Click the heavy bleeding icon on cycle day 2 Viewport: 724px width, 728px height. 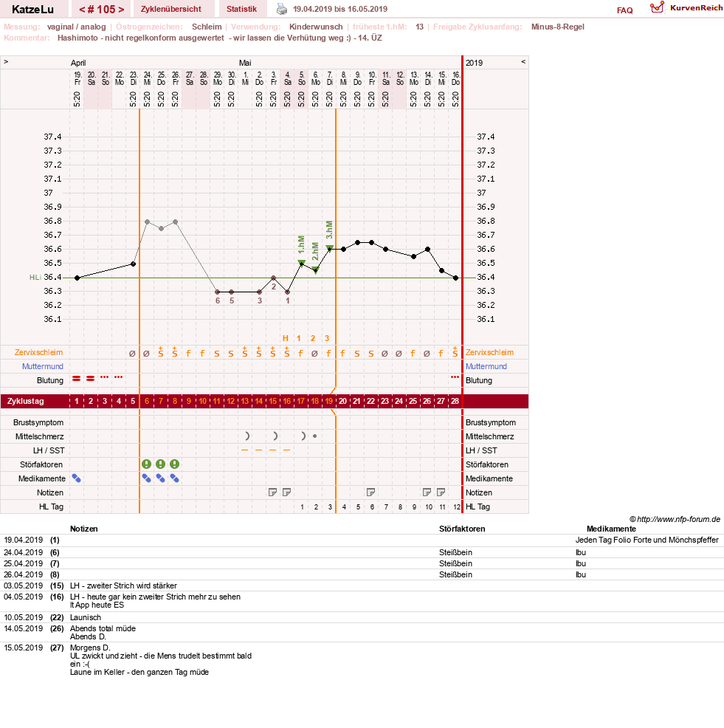[91, 379]
